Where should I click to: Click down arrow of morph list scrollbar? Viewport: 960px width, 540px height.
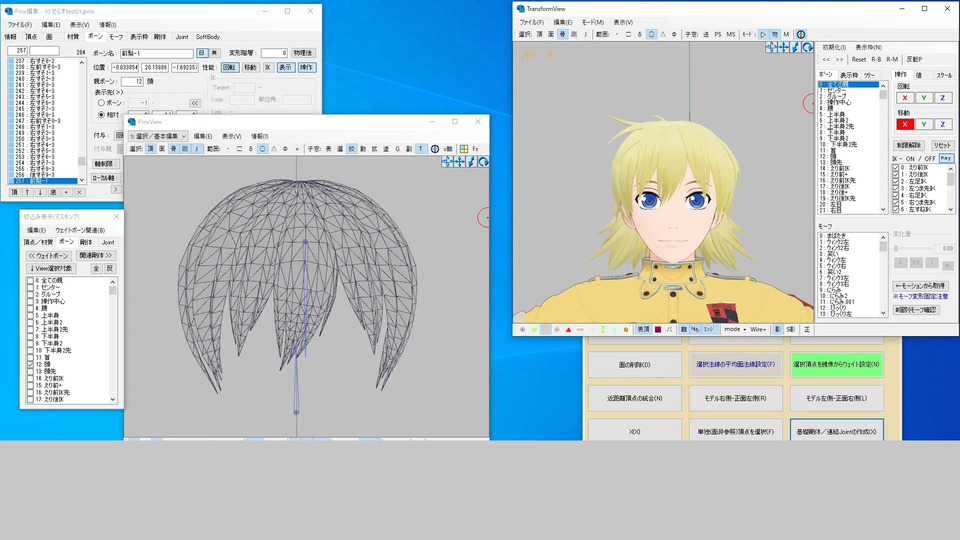pos(883,312)
